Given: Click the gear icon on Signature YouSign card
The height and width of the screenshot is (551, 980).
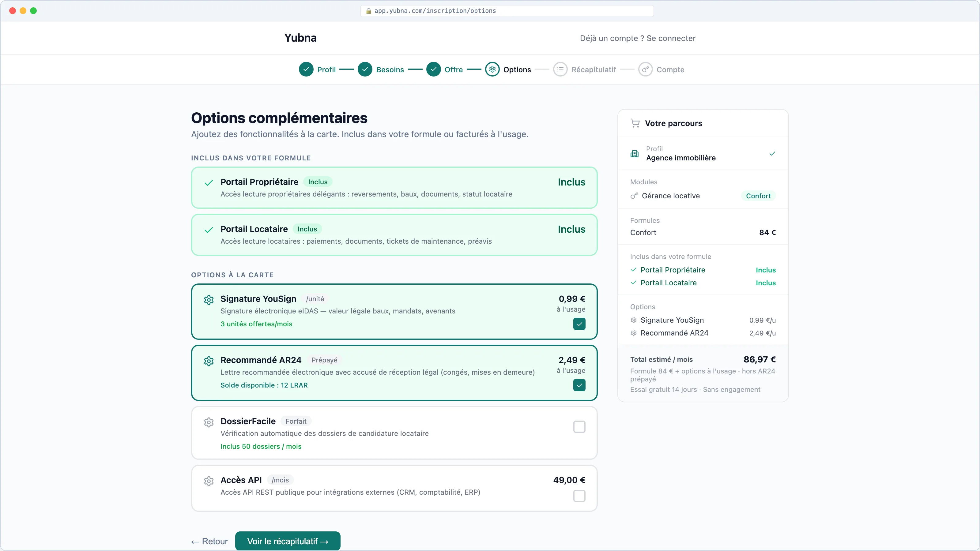Looking at the screenshot, I should (x=209, y=300).
